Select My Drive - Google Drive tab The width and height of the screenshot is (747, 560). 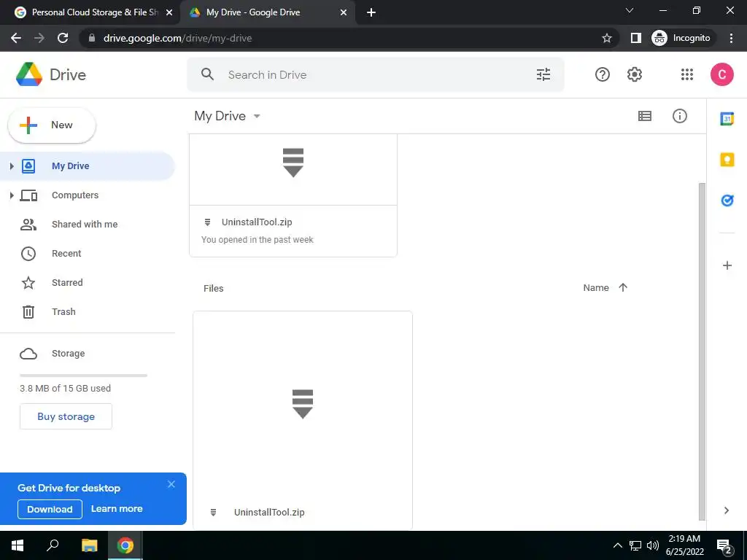click(x=267, y=12)
